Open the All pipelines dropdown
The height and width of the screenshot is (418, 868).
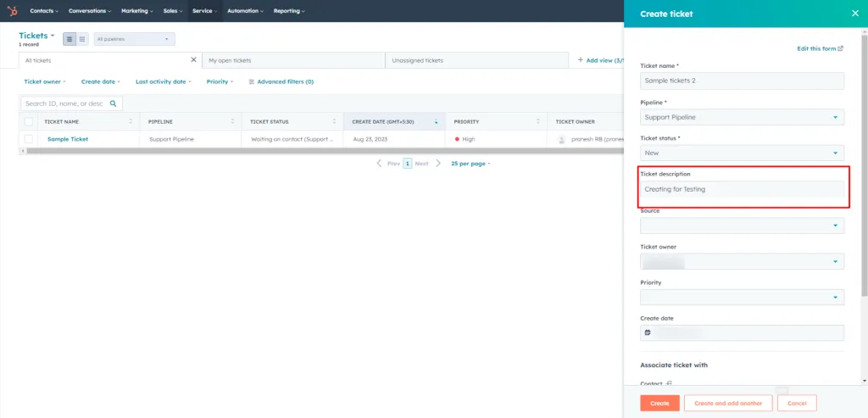(135, 39)
